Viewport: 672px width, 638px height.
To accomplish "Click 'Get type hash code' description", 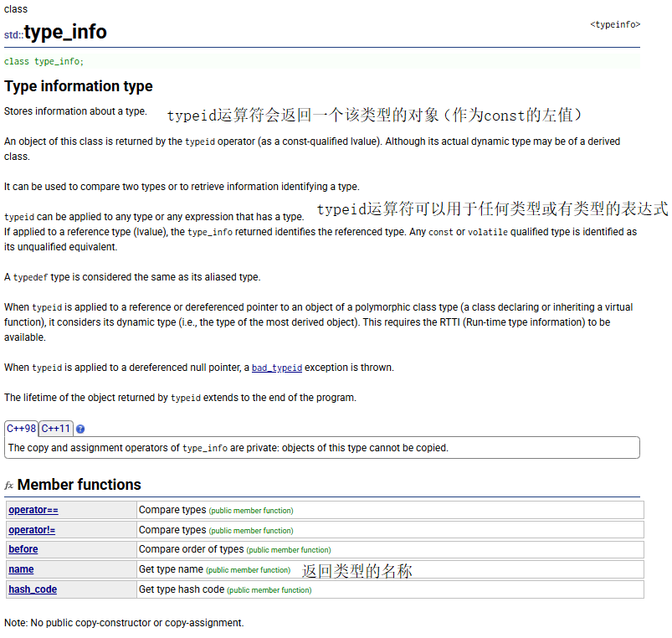I will (x=182, y=589).
